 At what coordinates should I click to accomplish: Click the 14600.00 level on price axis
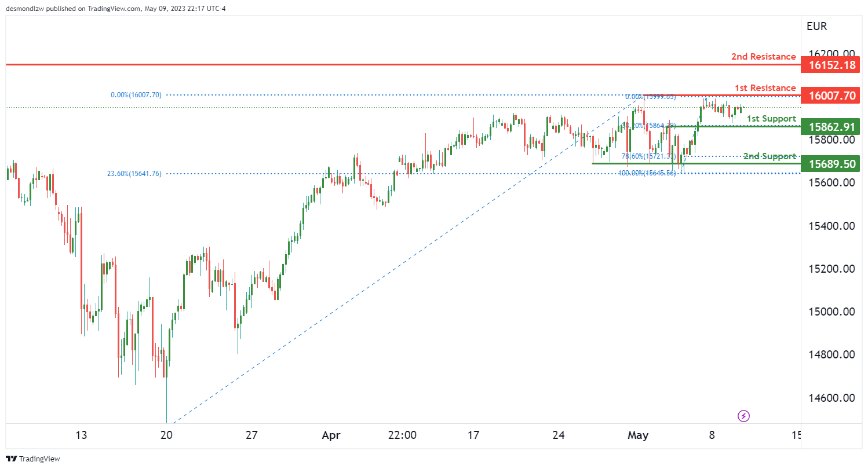coord(831,398)
